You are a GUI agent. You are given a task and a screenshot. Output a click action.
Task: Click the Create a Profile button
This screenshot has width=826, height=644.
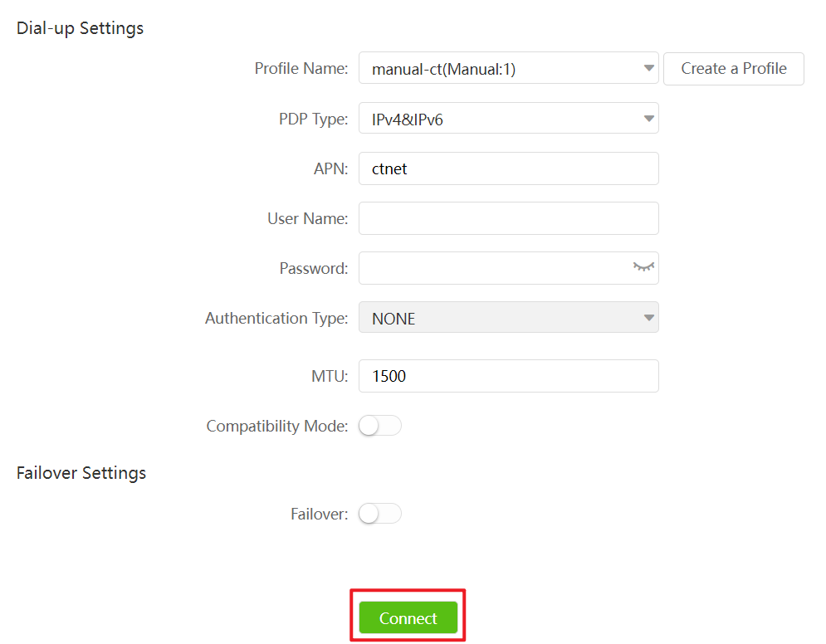click(733, 69)
